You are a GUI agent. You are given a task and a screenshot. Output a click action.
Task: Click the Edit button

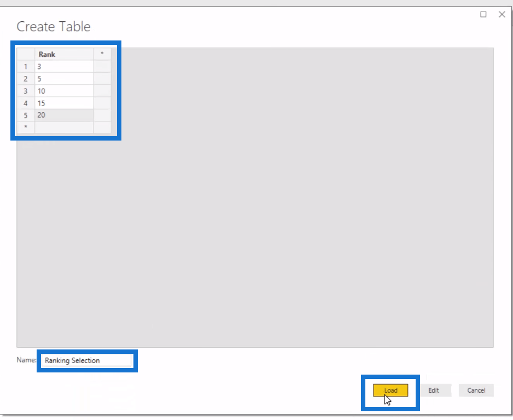pos(434,390)
